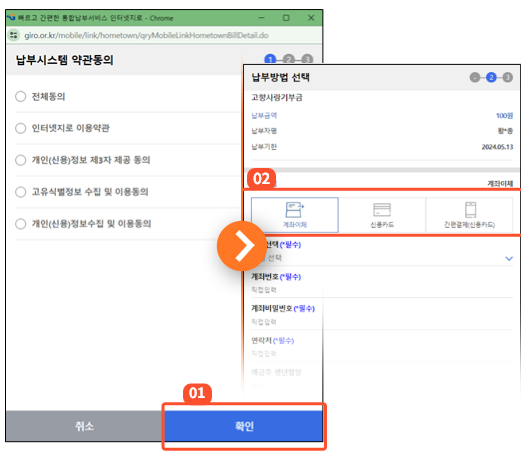
Task: Click the blue 확인 button
Action: point(244,426)
